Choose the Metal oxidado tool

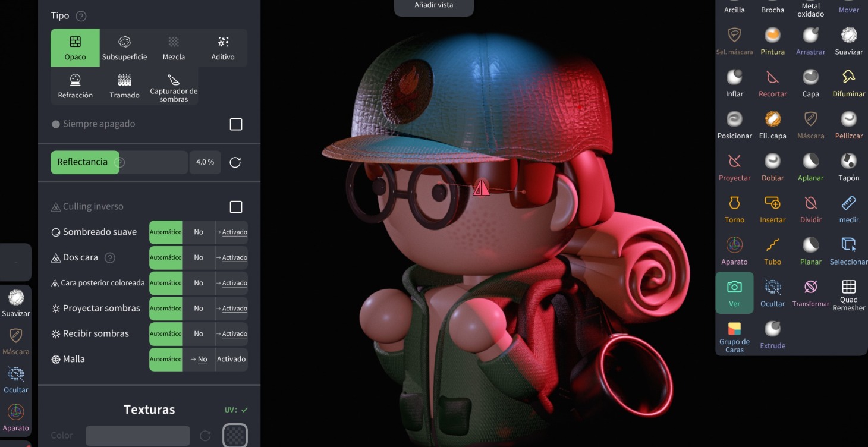[810, 9]
